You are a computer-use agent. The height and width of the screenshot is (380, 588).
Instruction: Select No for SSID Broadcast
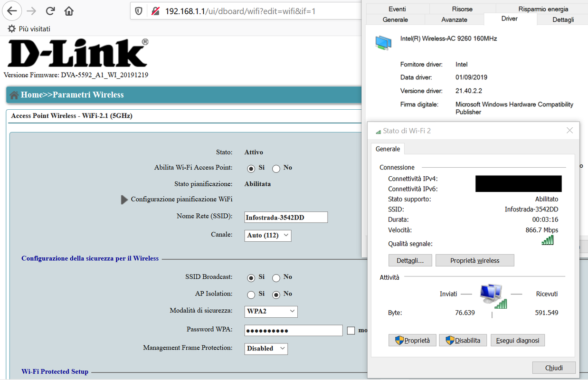(276, 278)
